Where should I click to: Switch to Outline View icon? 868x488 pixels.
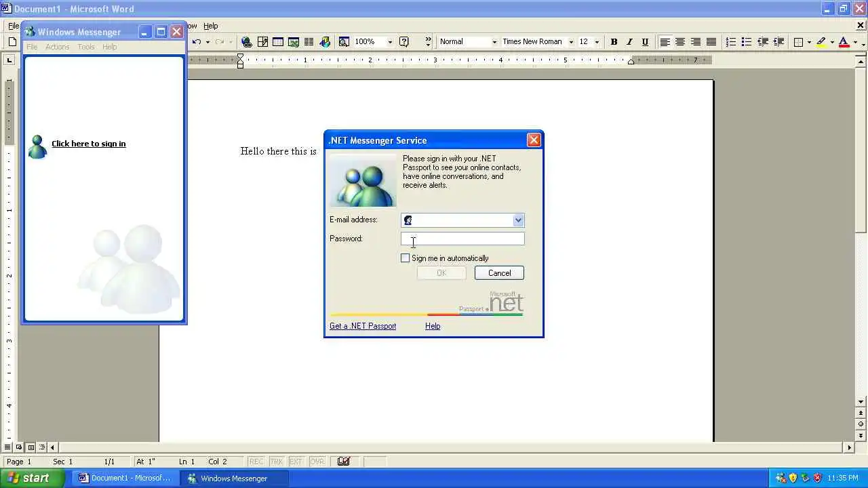(x=42, y=447)
